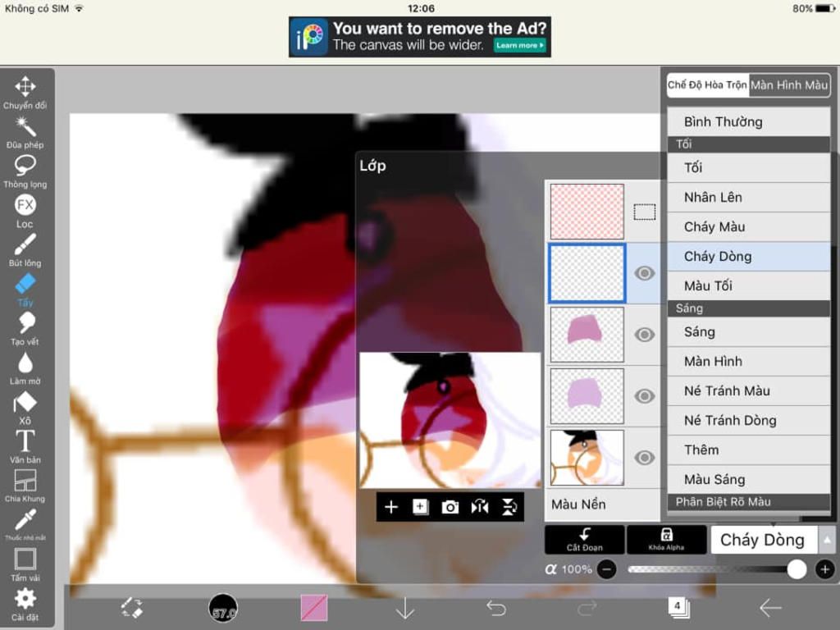840x630 pixels.
Task: Switch to Màn Hình Màu tab
Action: [x=789, y=84]
